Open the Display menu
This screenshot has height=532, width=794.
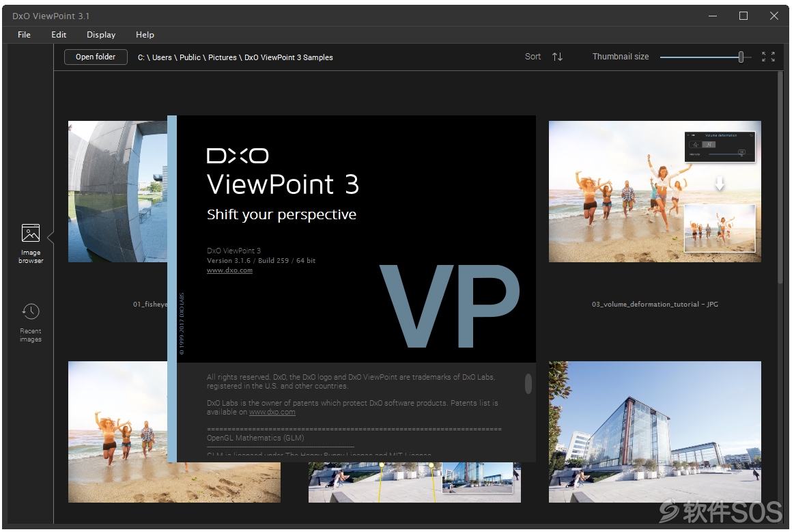point(101,34)
